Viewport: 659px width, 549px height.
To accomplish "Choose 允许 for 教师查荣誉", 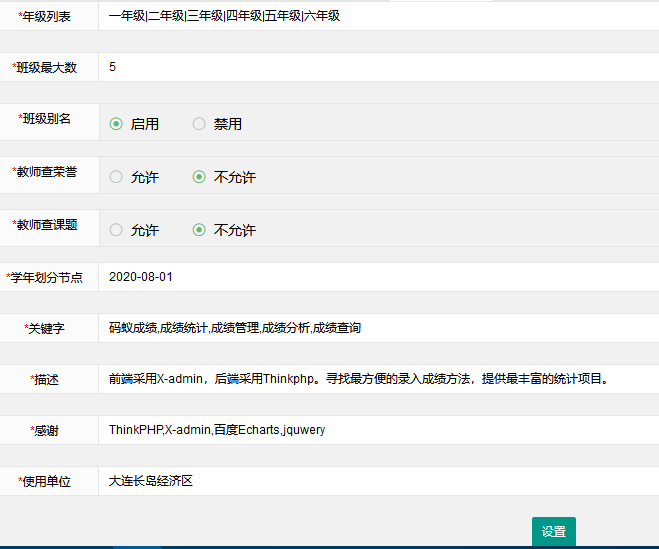I will pos(116,177).
